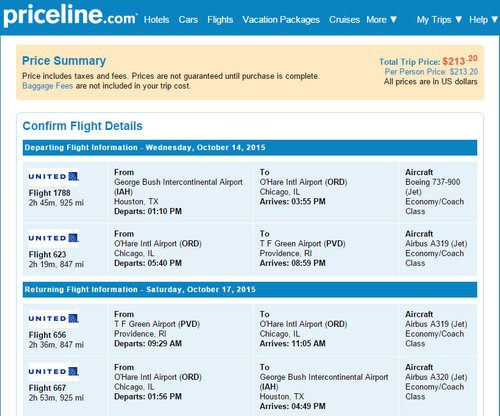Navigate to Cruises
This screenshot has height=416, width=500.
point(344,20)
